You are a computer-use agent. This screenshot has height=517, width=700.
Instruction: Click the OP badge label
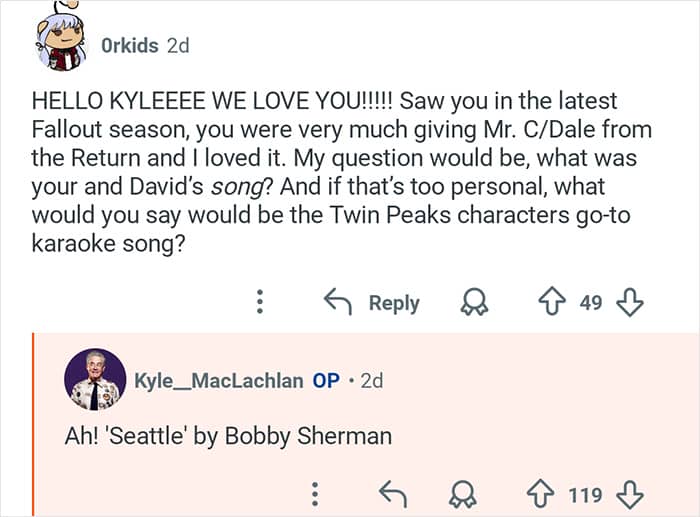coord(326,381)
